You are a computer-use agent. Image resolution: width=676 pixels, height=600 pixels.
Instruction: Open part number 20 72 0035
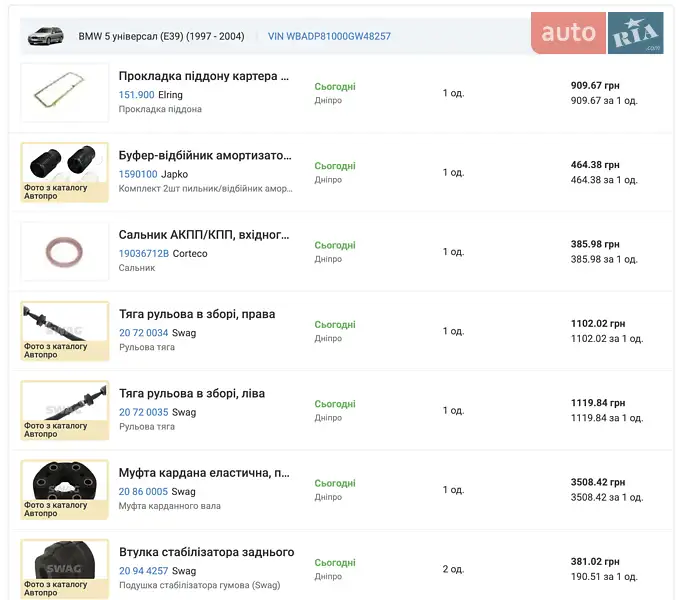pyautogui.click(x=143, y=412)
